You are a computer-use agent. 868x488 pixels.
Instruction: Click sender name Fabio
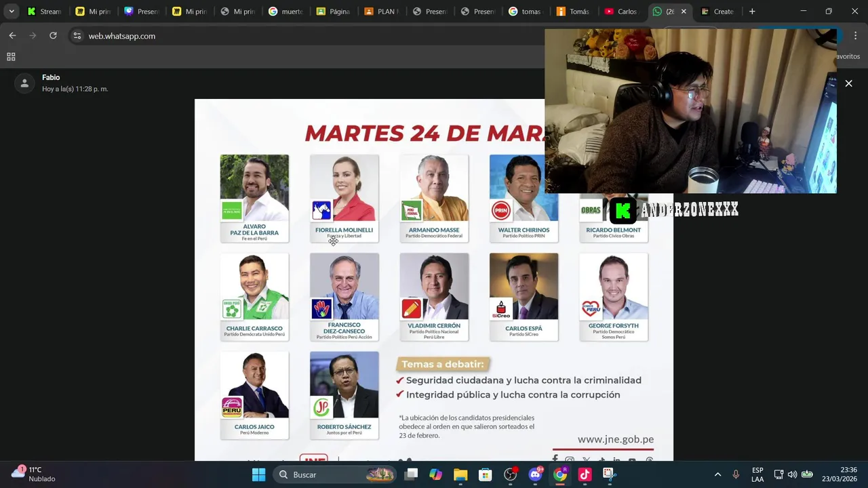point(51,77)
